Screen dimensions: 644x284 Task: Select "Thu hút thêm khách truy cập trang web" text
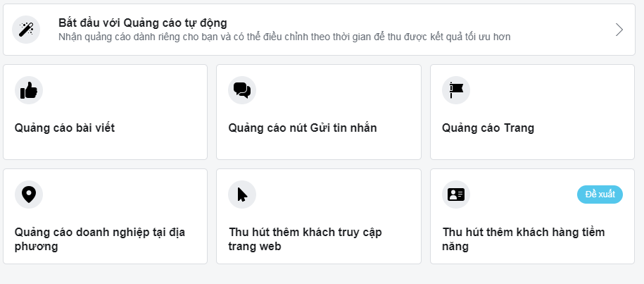click(x=305, y=240)
